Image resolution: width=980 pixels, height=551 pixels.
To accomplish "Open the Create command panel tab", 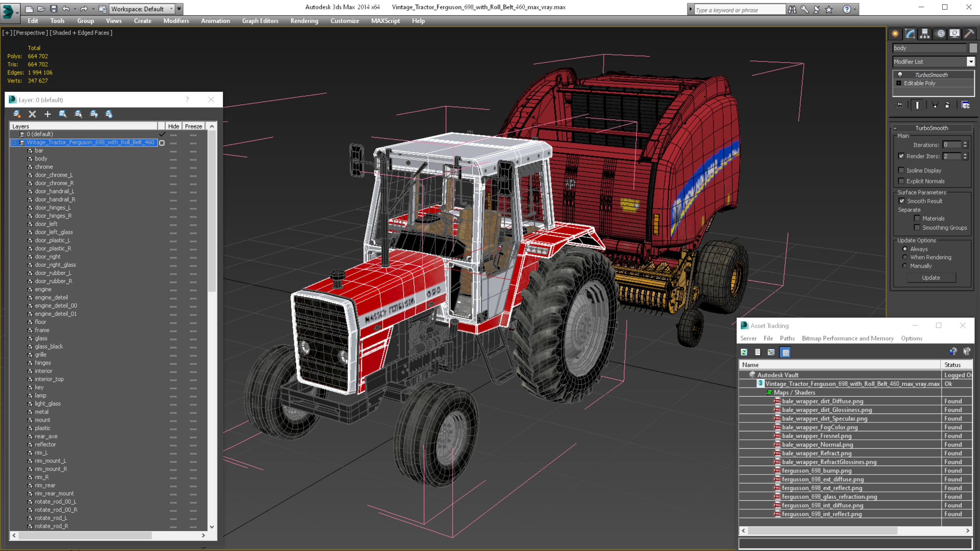I will tap(895, 34).
